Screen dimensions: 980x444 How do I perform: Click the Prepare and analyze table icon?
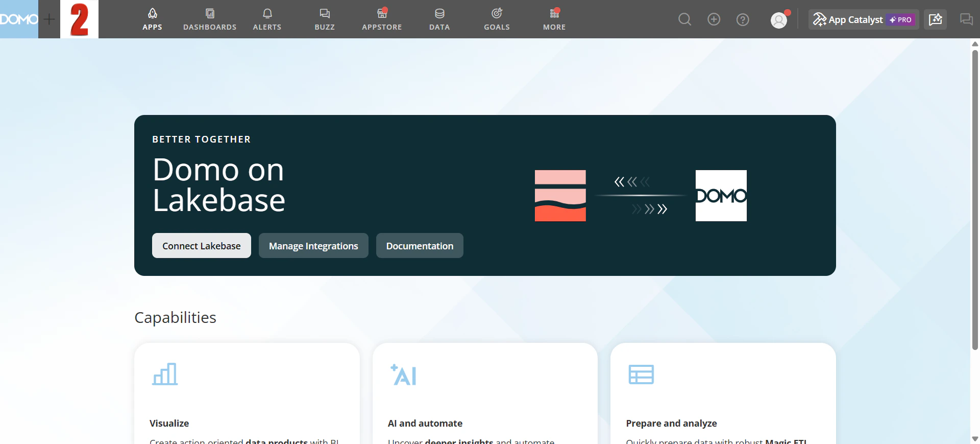pyautogui.click(x=641, y=375)
